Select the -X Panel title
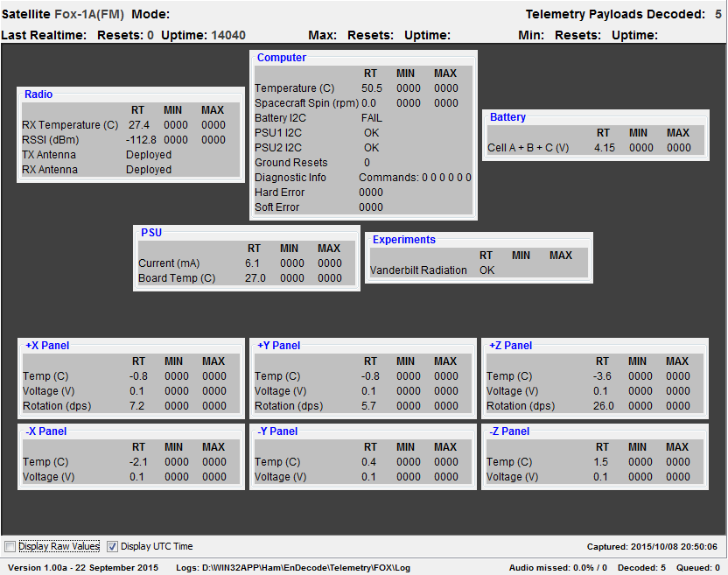This screenshot has height=575, width=728. [46, 431]
